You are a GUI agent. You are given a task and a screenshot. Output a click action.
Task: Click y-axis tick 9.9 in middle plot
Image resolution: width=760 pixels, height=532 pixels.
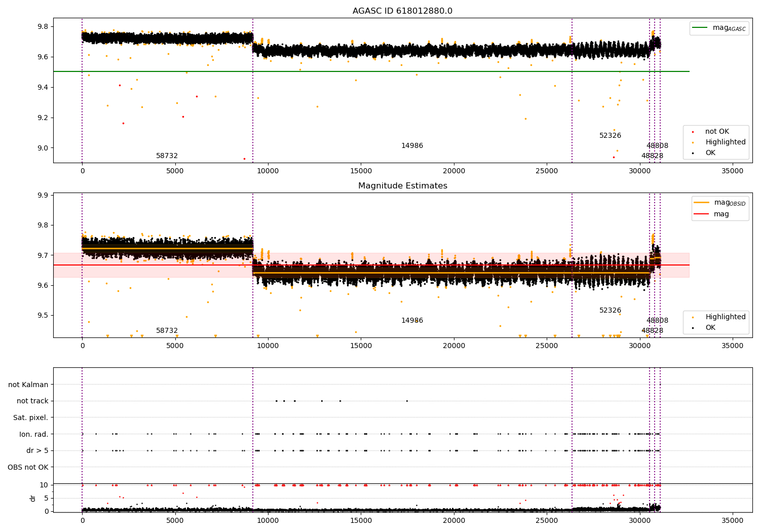point(43,195)
